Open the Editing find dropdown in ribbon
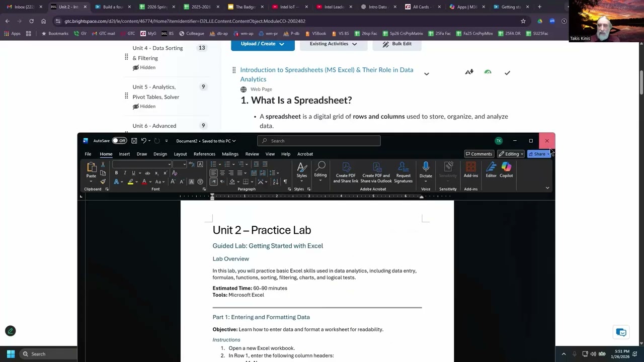644x362 pixels. pos(320,170)
